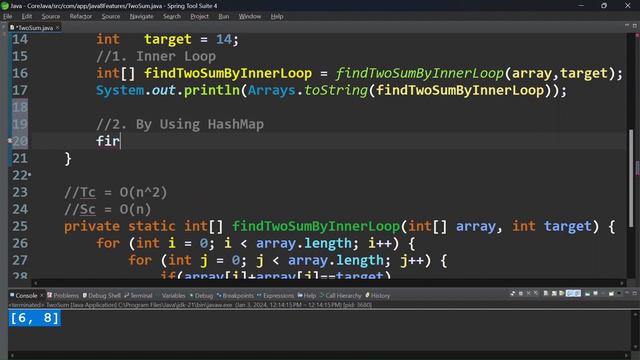Collapse the code fold marker at line 22
The image size is (640, 360).
click(x=30, y=175)
